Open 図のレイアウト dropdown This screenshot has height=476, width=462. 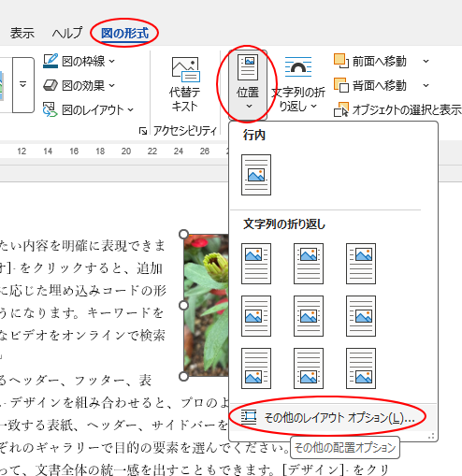(x=89, y=109)
